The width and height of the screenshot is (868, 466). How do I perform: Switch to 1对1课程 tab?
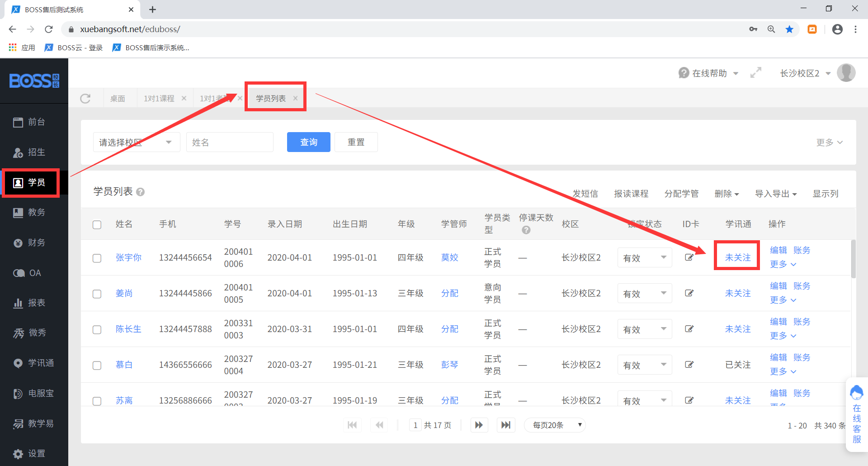click(159, 99)
